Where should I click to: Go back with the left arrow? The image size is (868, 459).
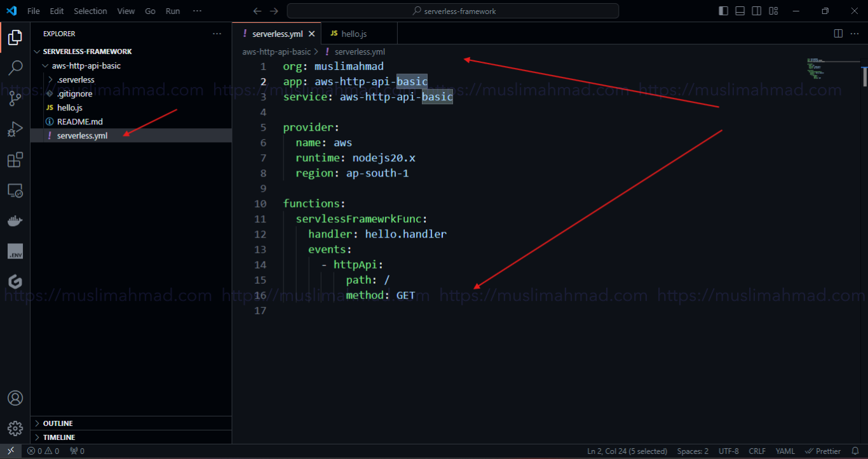coord(257,11)
